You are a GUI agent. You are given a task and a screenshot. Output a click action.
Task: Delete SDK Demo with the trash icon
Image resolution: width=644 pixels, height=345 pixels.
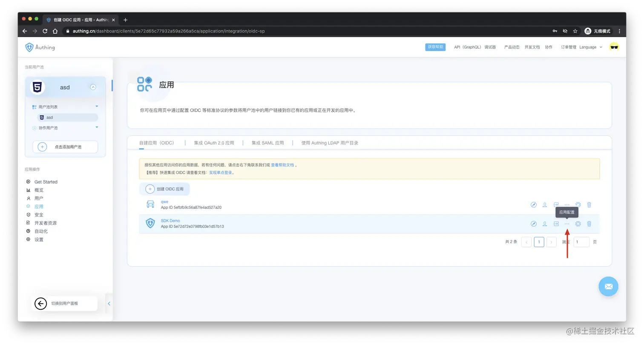pos(589,224)
